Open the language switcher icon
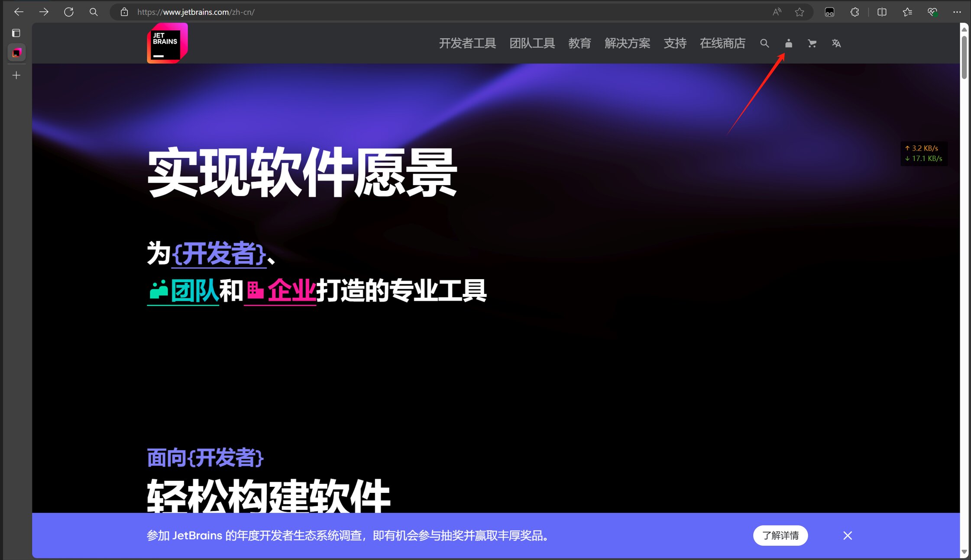971x560 pixels. (x=836, y=43)
